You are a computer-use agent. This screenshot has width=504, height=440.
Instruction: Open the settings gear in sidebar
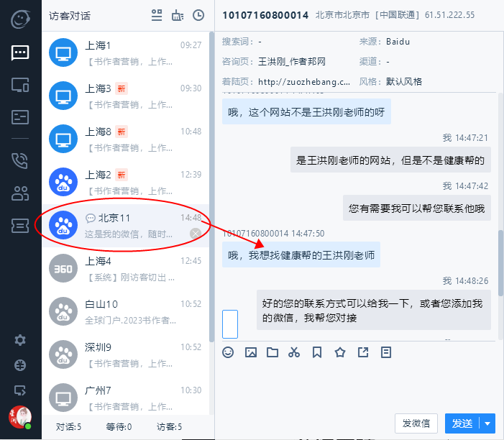tap(20, 340)
